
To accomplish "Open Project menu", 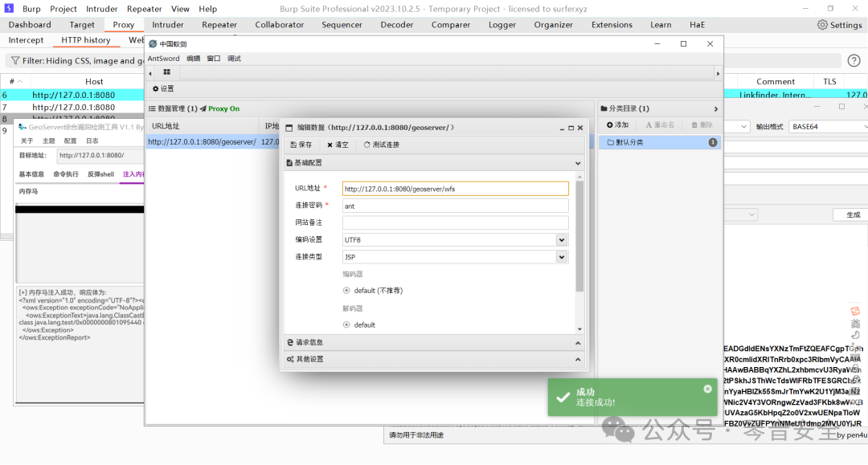I will click(63, 9).
